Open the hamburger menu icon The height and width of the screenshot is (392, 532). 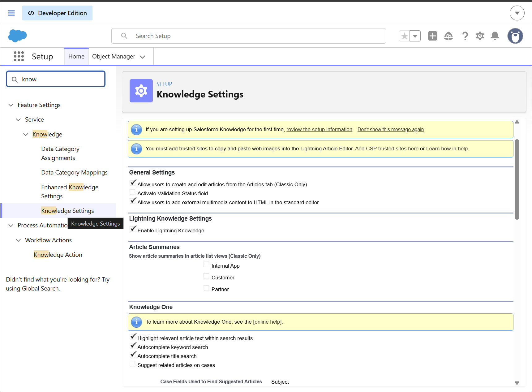pyautogui.click(x=11, y=13)
